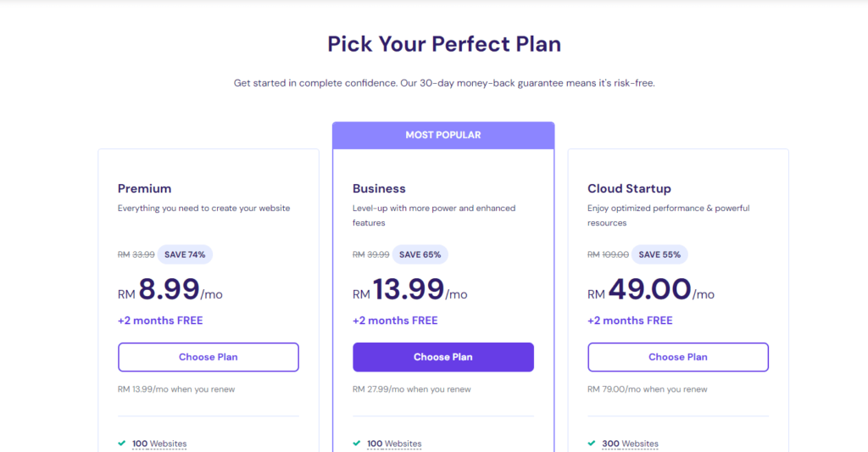Click the Business plan's +2 months FREE text
The width and height of the screenshot is (868, 452).
[395, 321]
